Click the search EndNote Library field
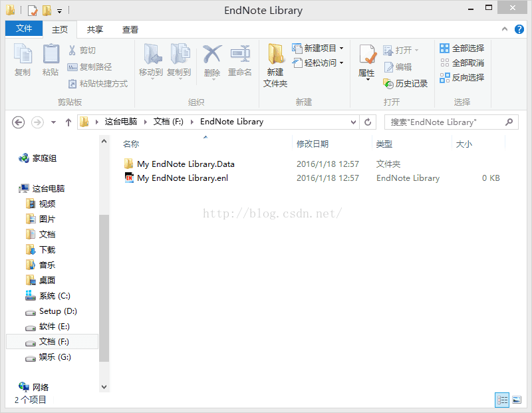Screen dimensions: 532x413 click(x=452, y=122)
